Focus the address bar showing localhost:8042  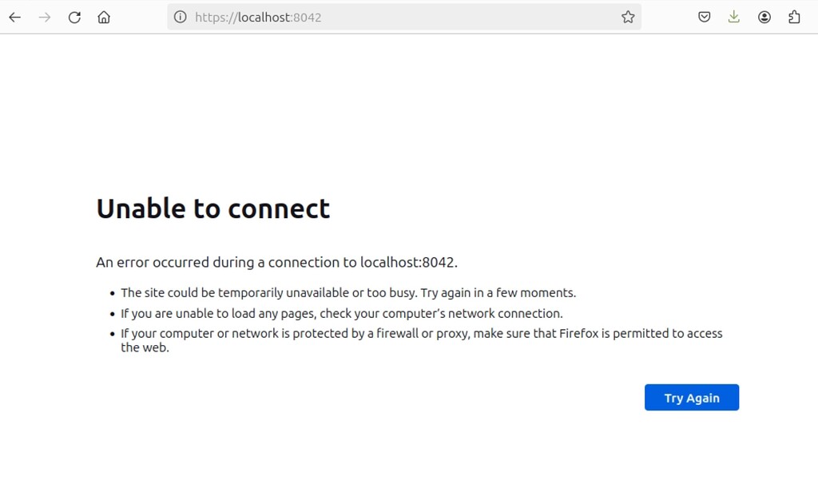coord(404,18)
